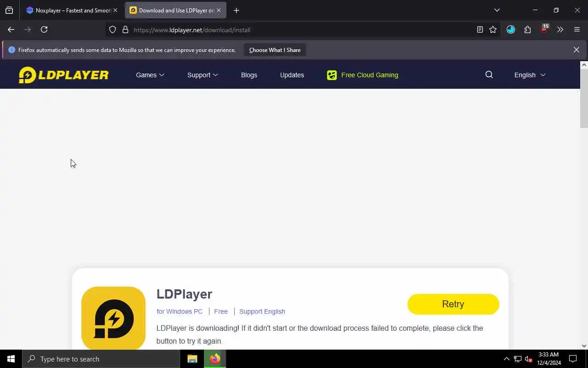Screen dimensions: 588x368
Task: Close the Download and Use LDPlayer tab
Action: point(219,10)
